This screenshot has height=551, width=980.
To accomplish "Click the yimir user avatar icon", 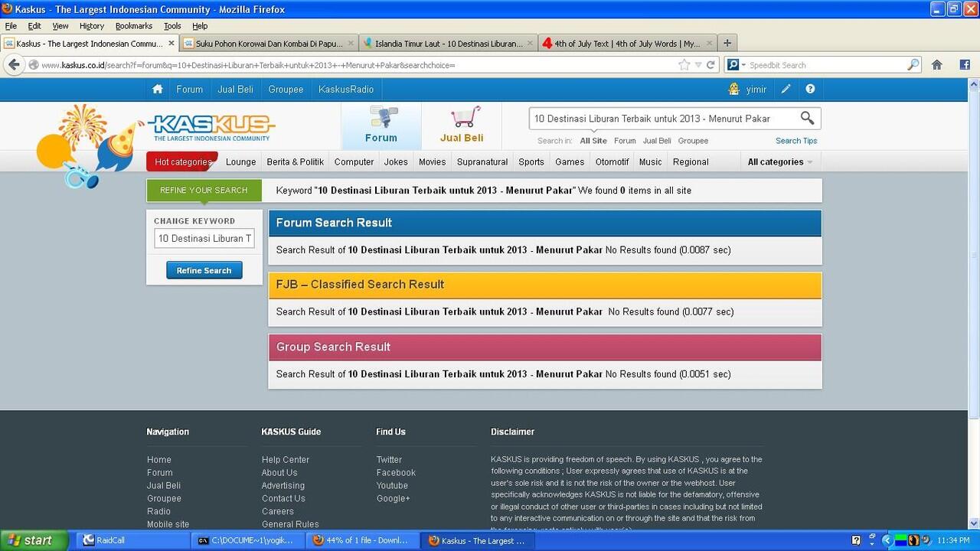I will pyautogui.click(x=734, y=89).
